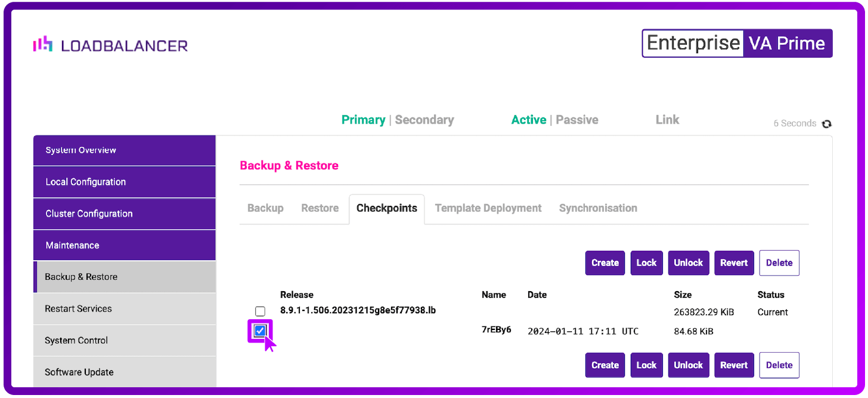Screen dimensions: 868x398
Task: Click the Current status value
Action: 773,312
